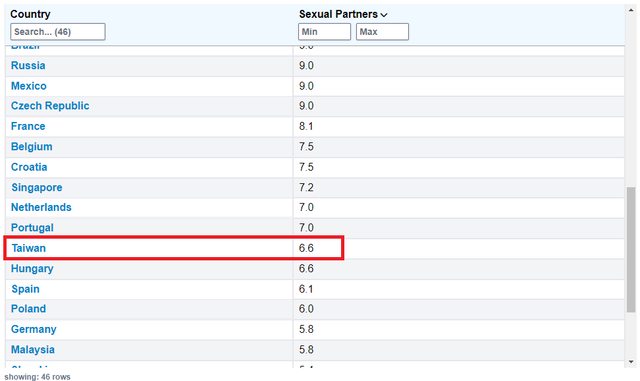
Task: Open the Hungary link
Action: [x=32, y=269]
